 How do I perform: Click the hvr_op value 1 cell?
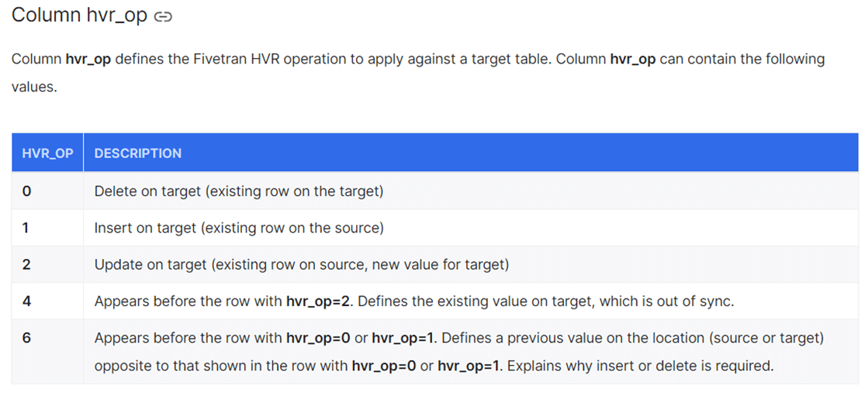26,228
